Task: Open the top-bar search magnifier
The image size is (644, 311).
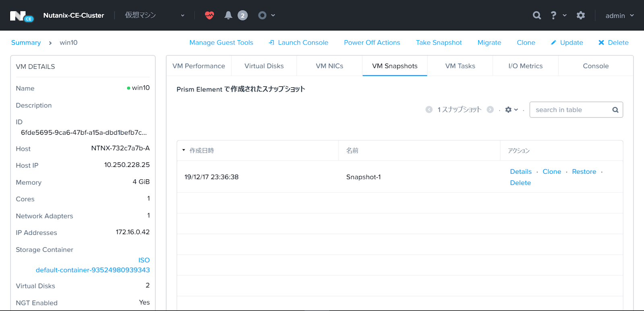Action: 537,15
